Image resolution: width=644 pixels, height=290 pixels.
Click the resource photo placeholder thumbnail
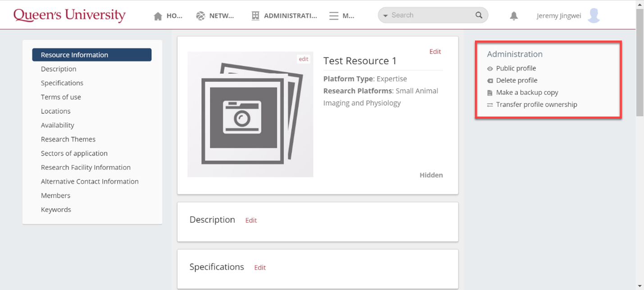tap(250, 114)
